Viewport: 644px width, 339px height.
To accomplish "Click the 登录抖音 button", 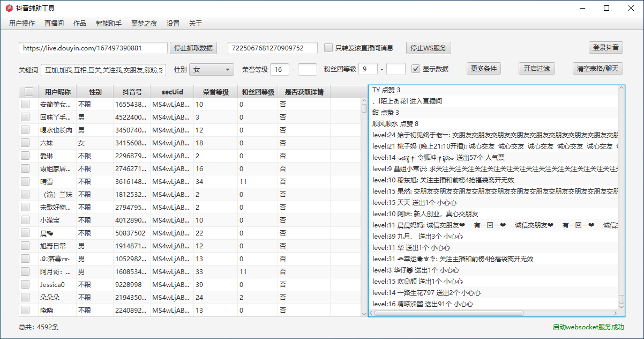I will (606, 47).
